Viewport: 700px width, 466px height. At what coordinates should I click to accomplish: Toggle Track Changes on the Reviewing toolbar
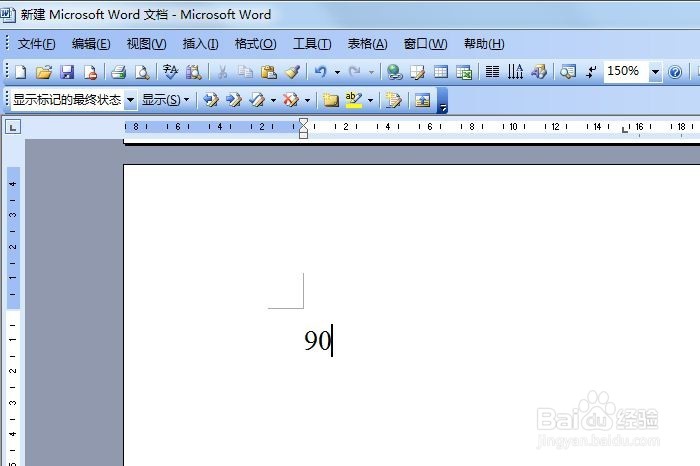[393, 100]
